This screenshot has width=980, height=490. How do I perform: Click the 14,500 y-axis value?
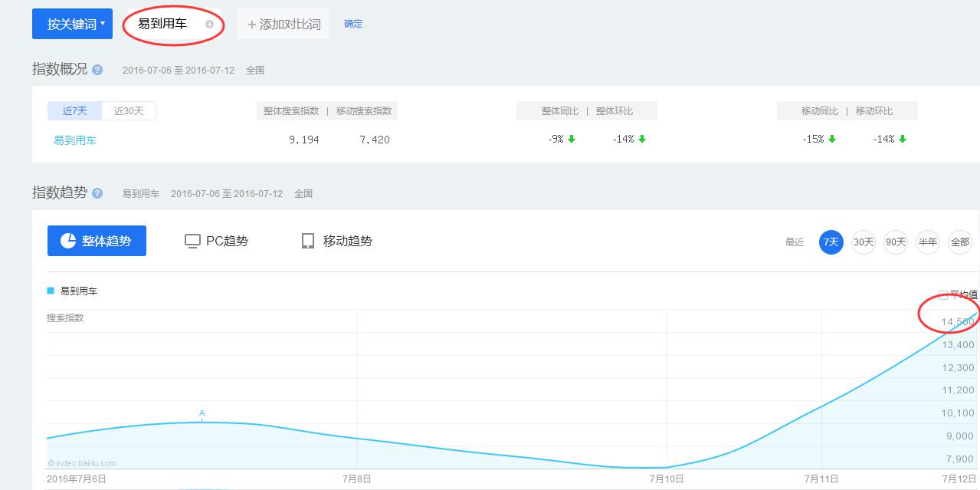(958, 322)
